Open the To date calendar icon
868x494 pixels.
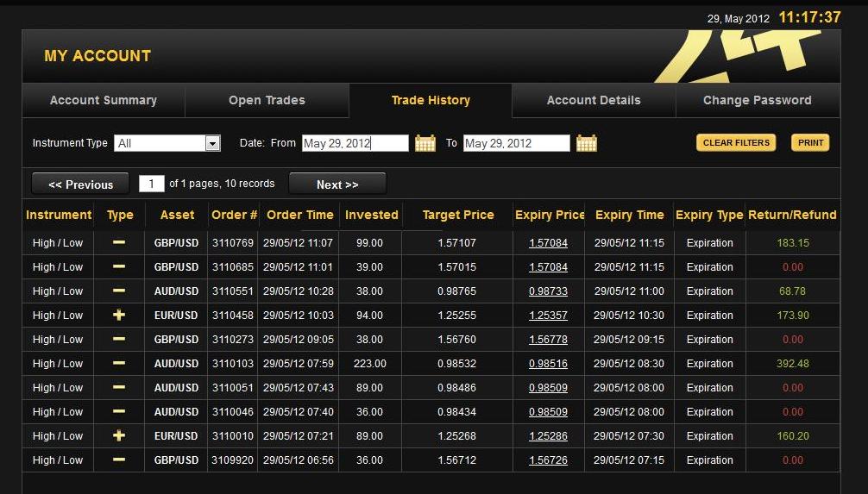coord(586,143)
